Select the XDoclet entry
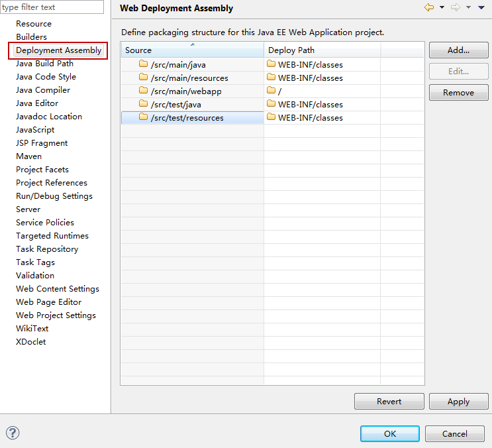The image size is (492, 448). click(30, 341)
